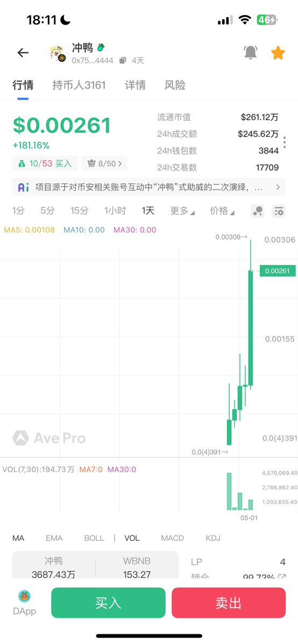
Task: Open the 锁仓 external link icon
Action: (x=282, y=577)
